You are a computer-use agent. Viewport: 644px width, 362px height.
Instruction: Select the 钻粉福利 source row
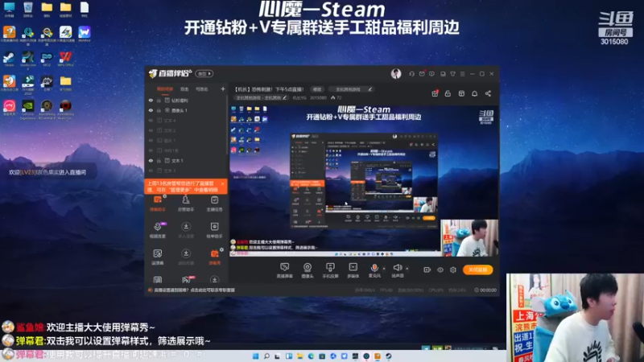point(186,101)
